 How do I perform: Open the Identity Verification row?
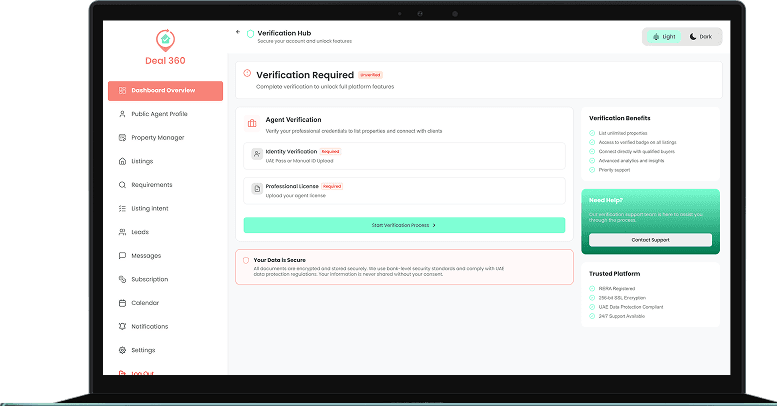(404, 156)
